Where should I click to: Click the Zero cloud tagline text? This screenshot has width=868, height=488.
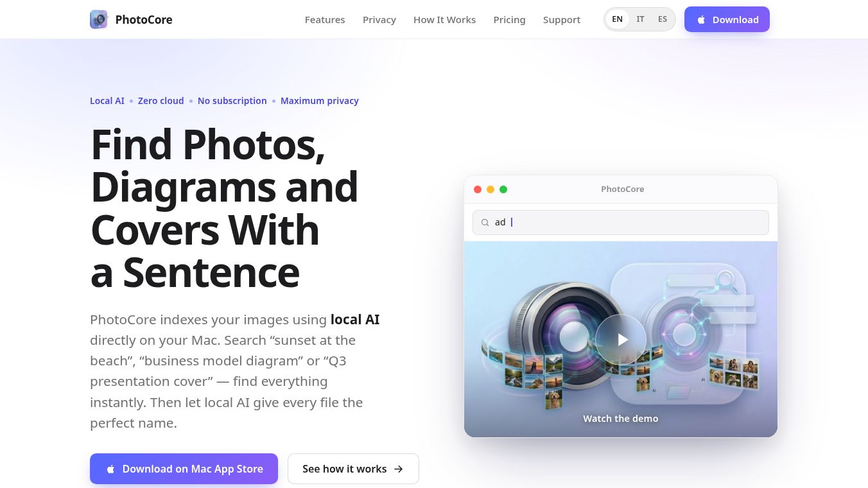(161, 101)
